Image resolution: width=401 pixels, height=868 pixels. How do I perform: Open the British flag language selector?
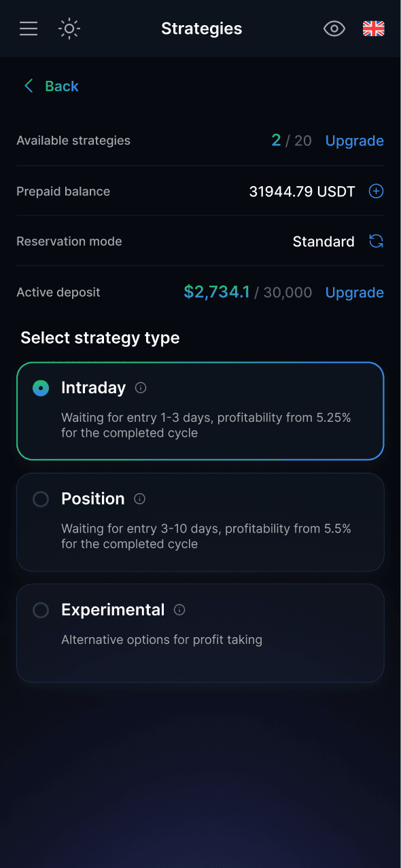(373, 29)
